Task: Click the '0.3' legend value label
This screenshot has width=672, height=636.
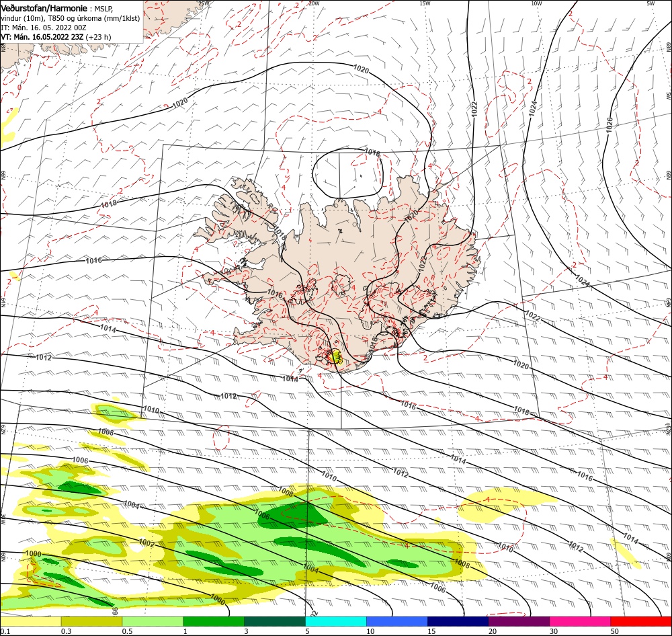Action: [x=66, y=631]
